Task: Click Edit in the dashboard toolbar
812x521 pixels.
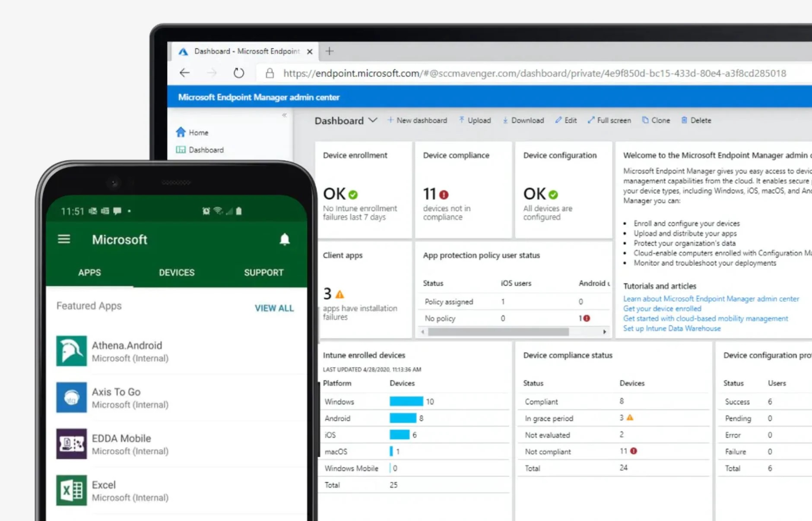Action: tap(566, 120)
